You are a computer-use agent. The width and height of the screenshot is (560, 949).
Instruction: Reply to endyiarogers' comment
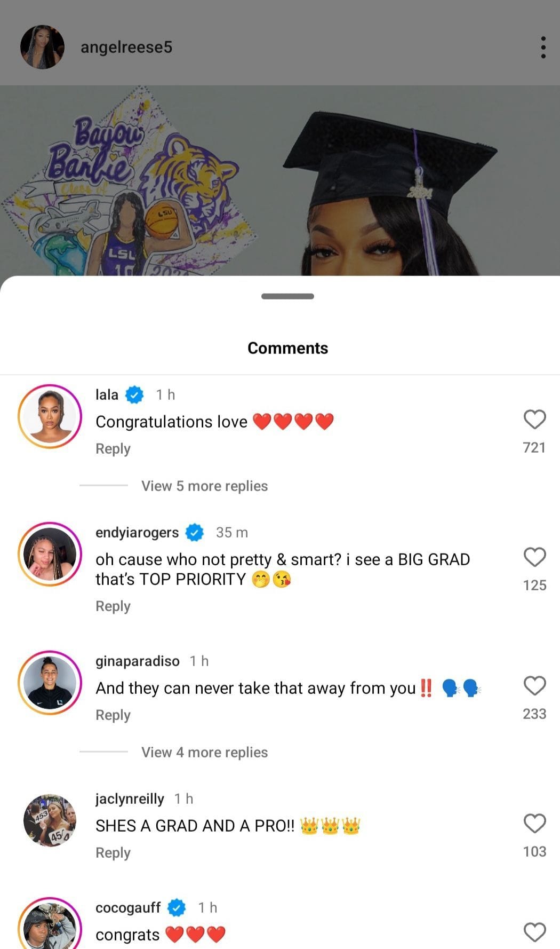(x=113, y=606)
